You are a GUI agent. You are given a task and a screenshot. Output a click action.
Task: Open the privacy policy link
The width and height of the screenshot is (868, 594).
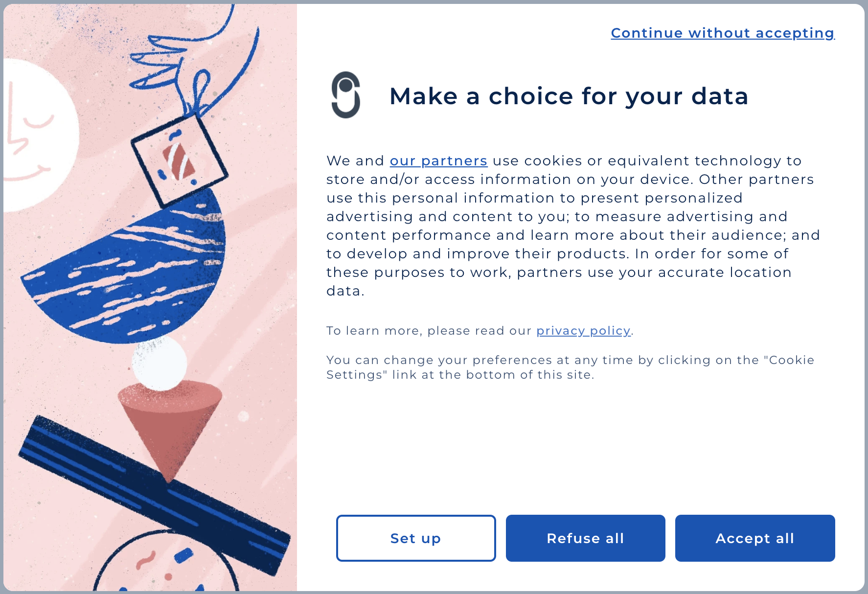(x=583, y=331)
